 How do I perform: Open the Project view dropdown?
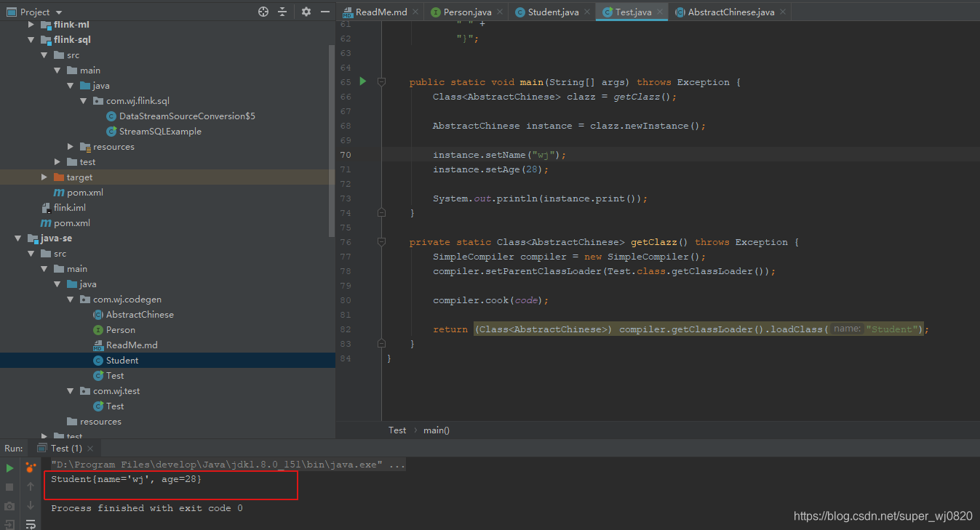(59, 12)
